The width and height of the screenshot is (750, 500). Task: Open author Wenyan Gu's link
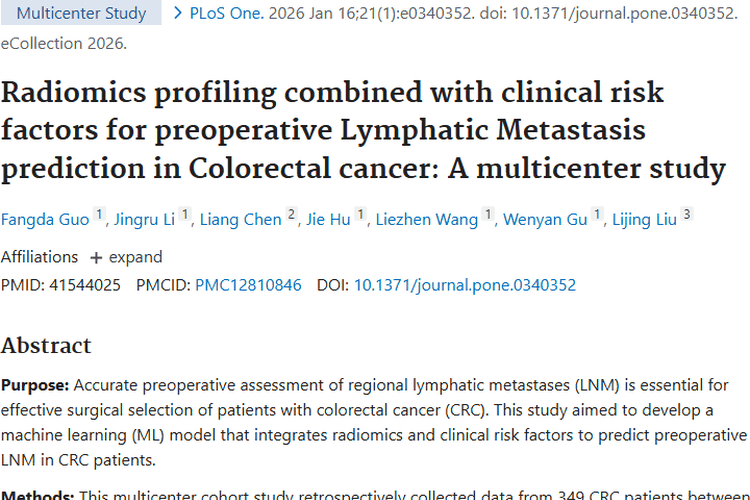(545, 220)
